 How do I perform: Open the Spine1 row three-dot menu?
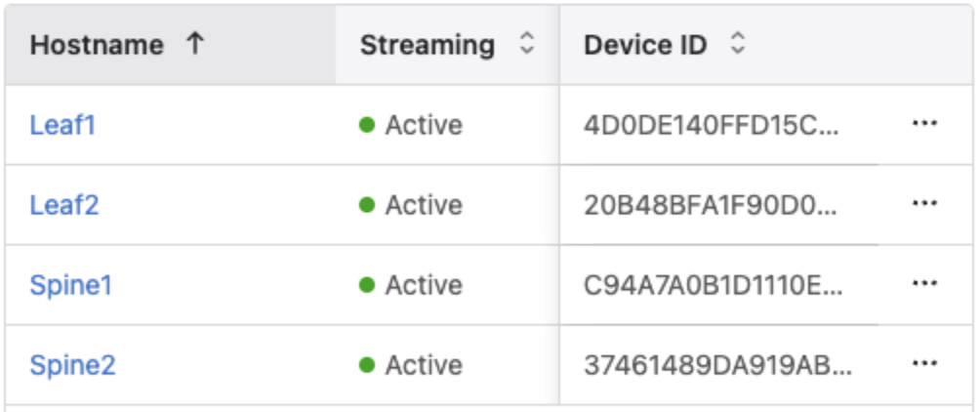pyautogui.click(x=923, y=284)
